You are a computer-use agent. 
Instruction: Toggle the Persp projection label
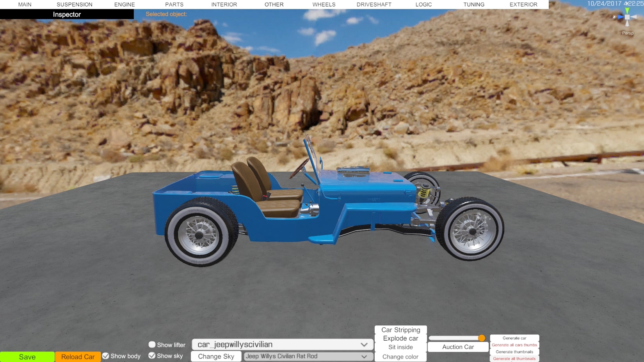coord(628,33)
